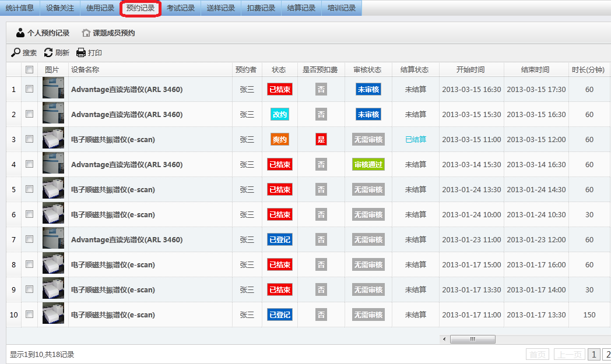
Task: Click the green 审核通过 badge in row 4
Action: point(368,165)
